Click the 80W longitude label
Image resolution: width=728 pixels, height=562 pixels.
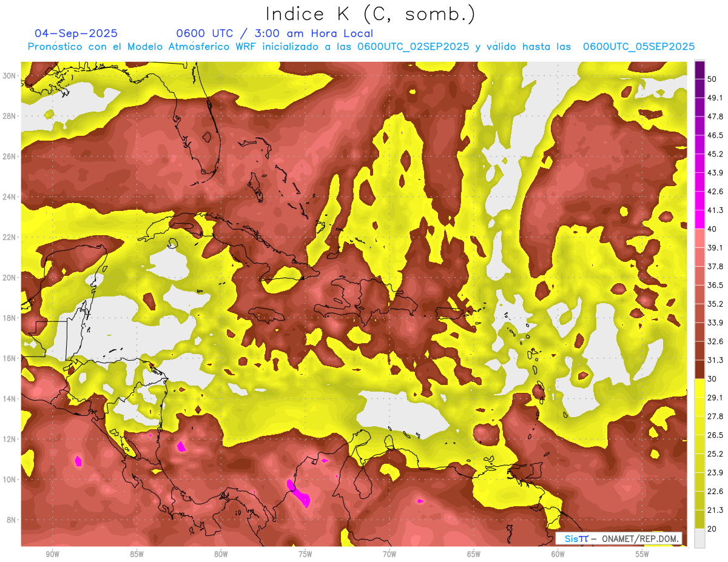coord(221,554)
